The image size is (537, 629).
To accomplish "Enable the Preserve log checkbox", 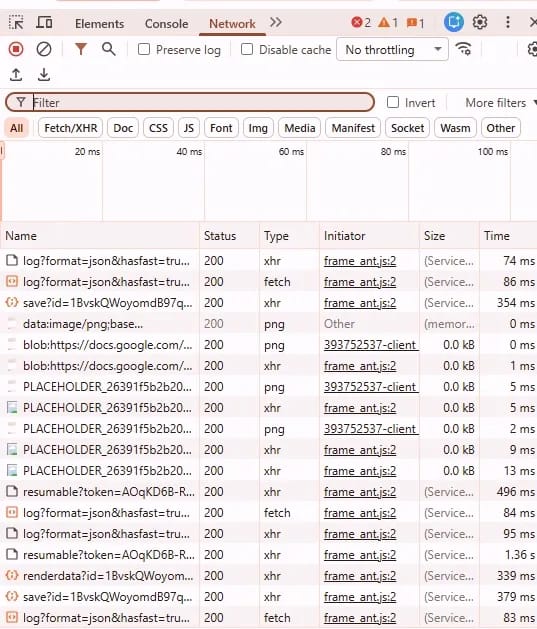I will click(x=144, y=49).
